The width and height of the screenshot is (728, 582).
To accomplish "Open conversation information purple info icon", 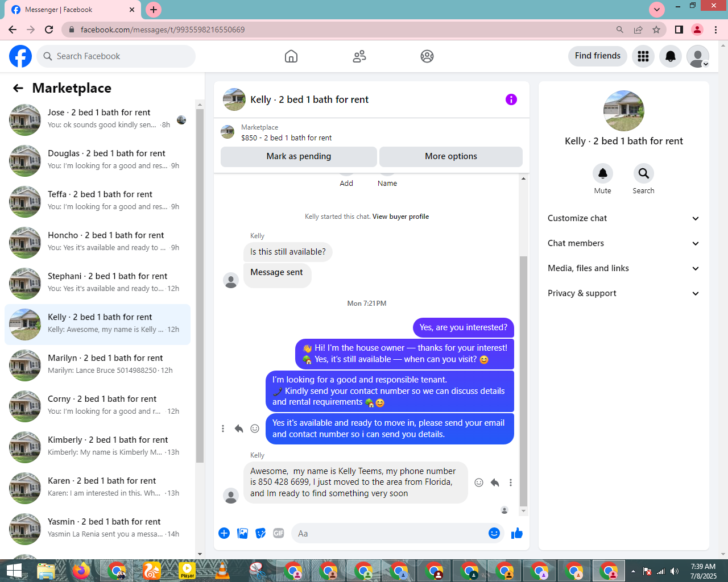I will tap(511, 99).
